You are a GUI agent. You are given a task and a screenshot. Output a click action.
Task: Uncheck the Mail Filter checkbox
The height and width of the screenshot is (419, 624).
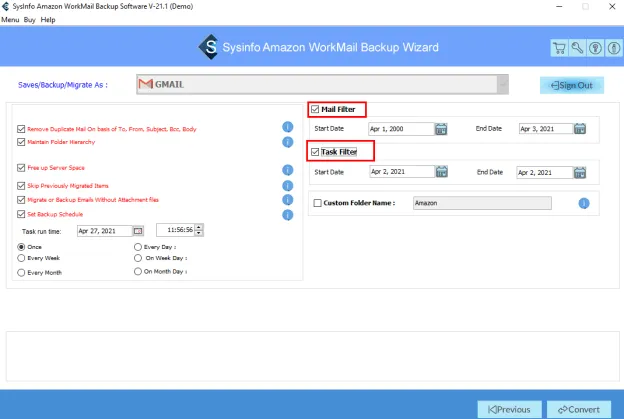316,109
